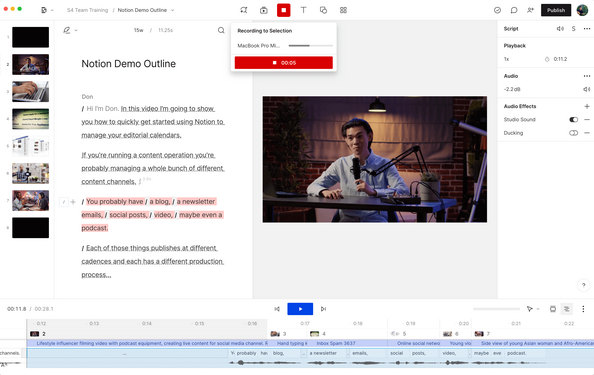
Task: Open the checkmark status icon
Action: (497, 10)
